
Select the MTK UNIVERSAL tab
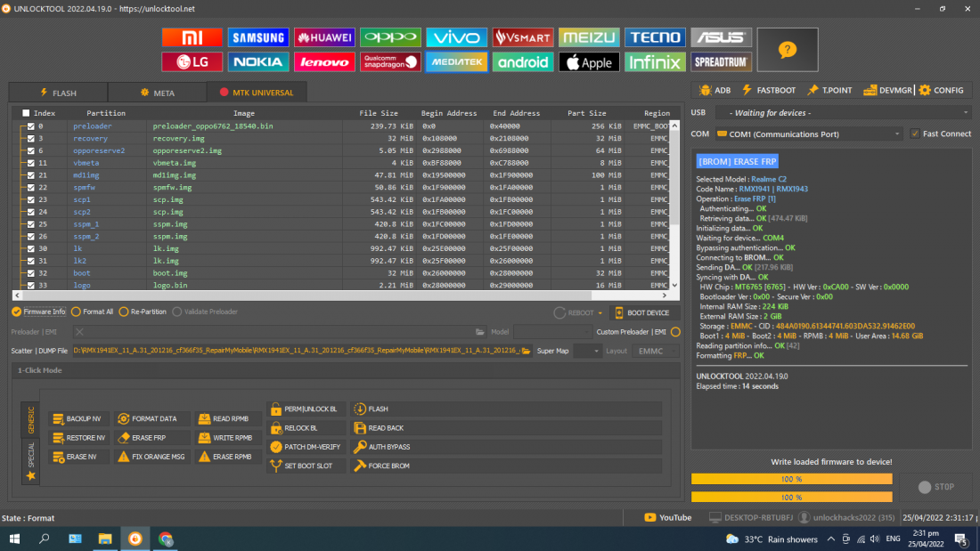[257, 93]
